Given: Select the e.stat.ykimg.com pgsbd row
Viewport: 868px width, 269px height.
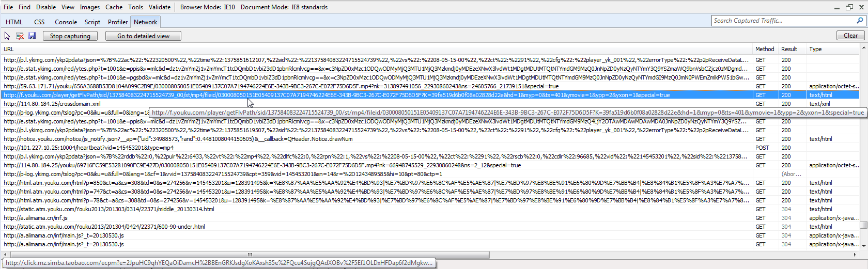Looking at the screenshot, I should pos(430,77).
